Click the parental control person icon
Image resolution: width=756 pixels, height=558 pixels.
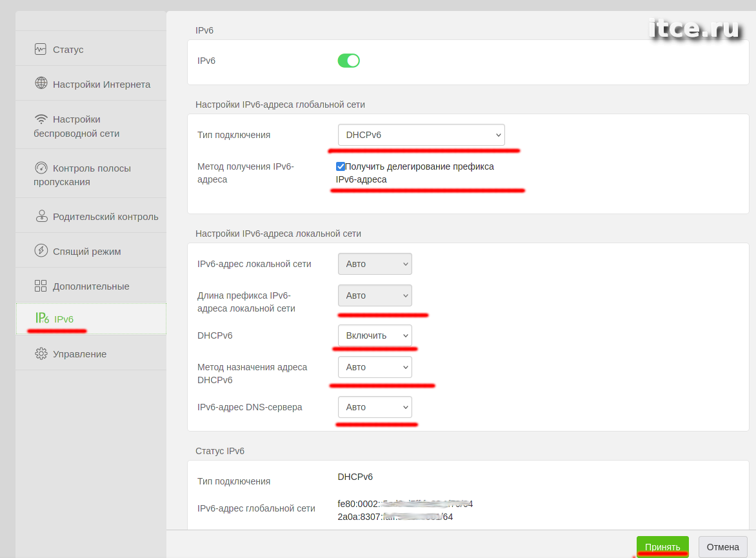(42, 216)
